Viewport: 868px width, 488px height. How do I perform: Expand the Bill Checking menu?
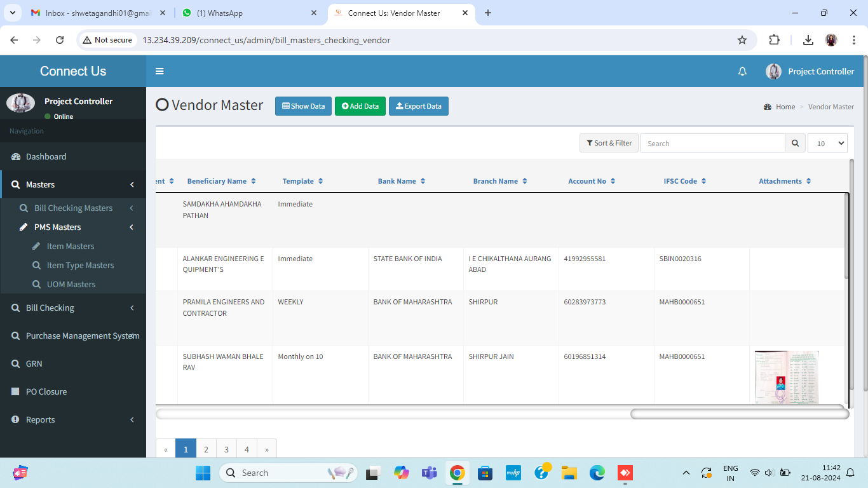click(x=132, y=308)
